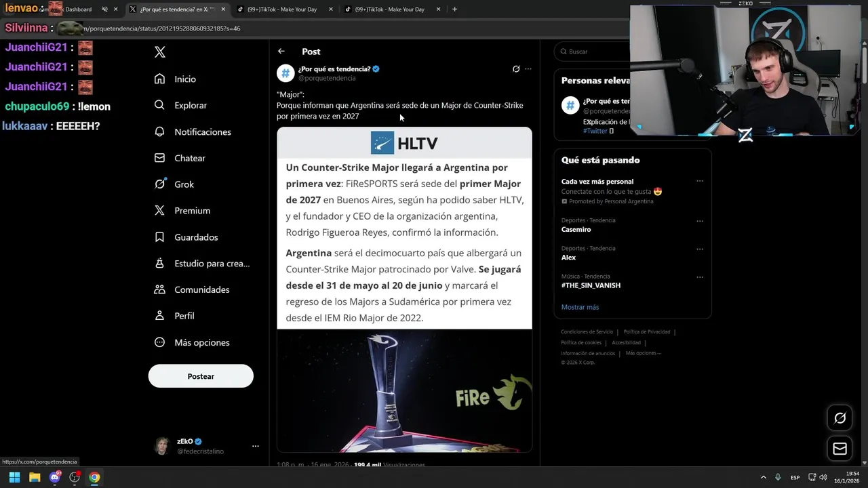The image size is (868, 488).
Task: Open Política de cookies link
Action: point(580,342)
